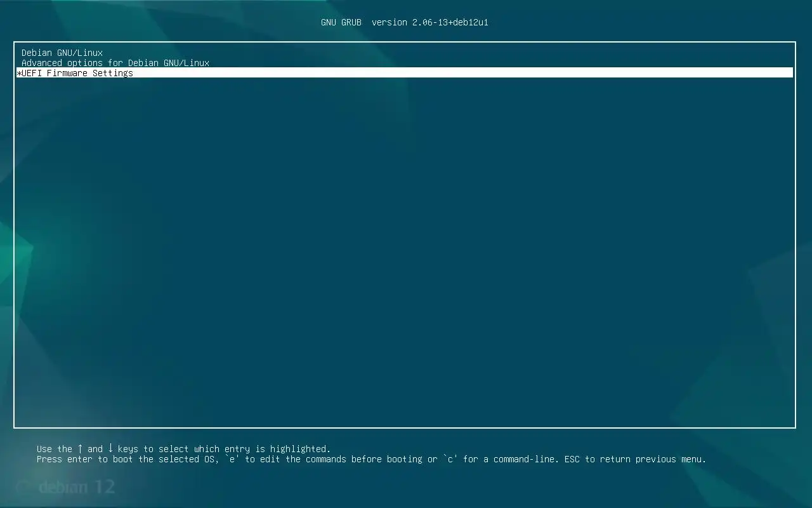
Task: Click the GNU GRUB version header text
Action: point(405,22)
